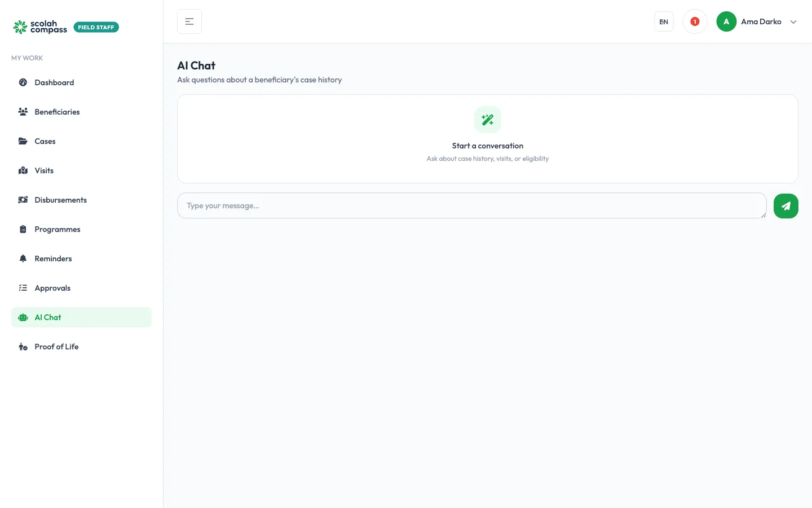This screenshot has height=508, width=812.
Task: Click the Start a conversation text
Action: click(x=488, y=146)
